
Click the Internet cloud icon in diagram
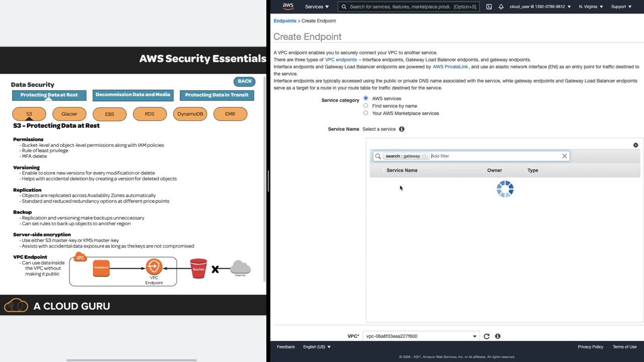pos(240,268)
